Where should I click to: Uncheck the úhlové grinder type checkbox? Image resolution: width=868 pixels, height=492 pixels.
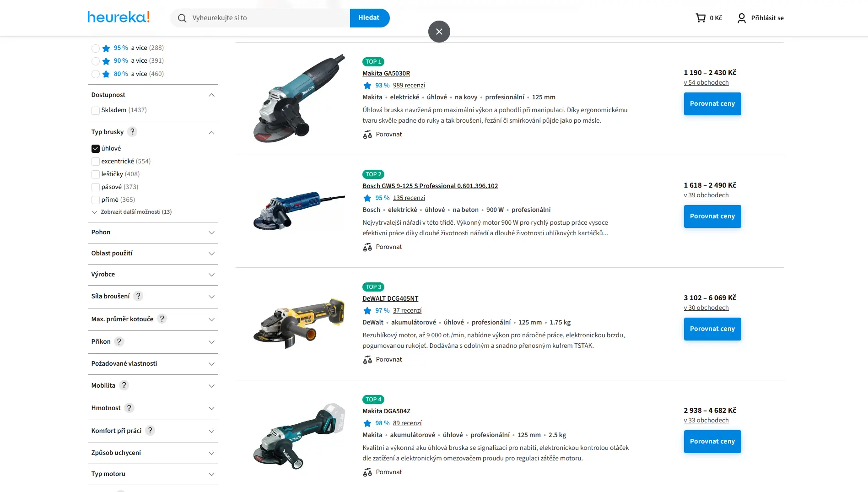[x=96, y=149]
